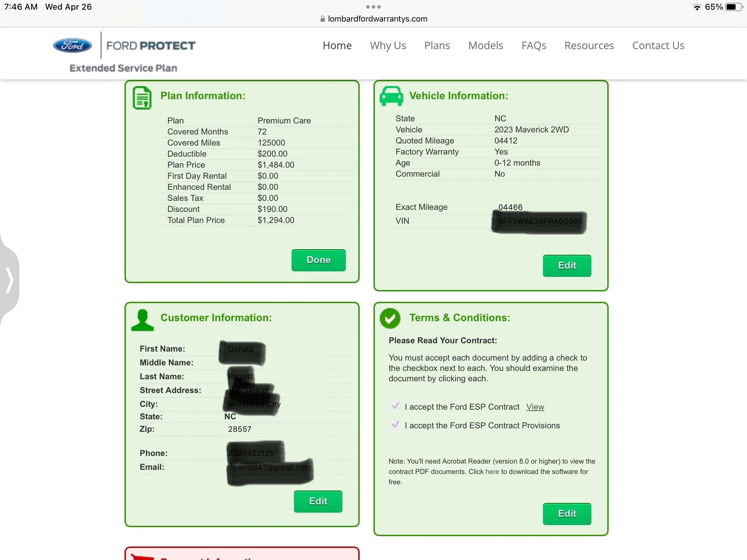The width and height of the screenshot is (747, 560).
Task: Click the Terms & Conditions checkmark icon
Action: pos(390,318)
